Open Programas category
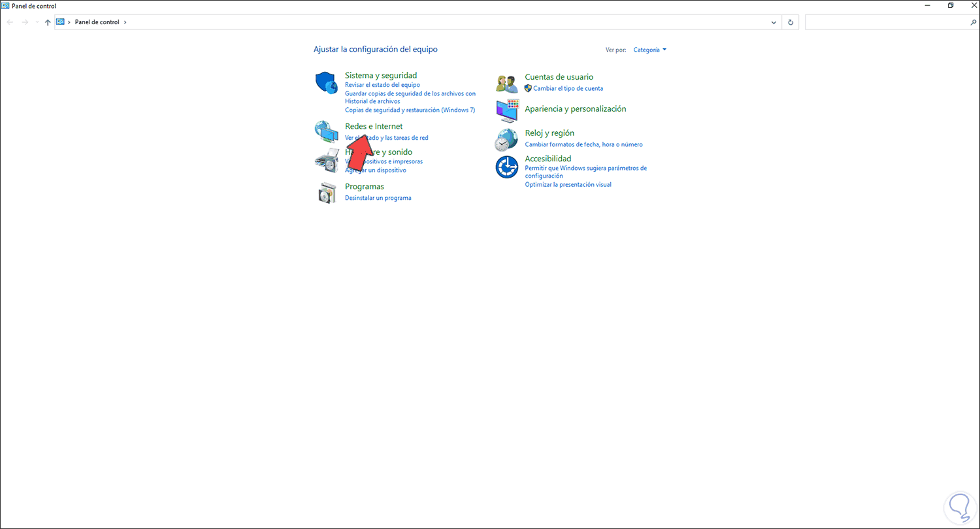Screen dimensions: 980x529 [x=365, y=187]
